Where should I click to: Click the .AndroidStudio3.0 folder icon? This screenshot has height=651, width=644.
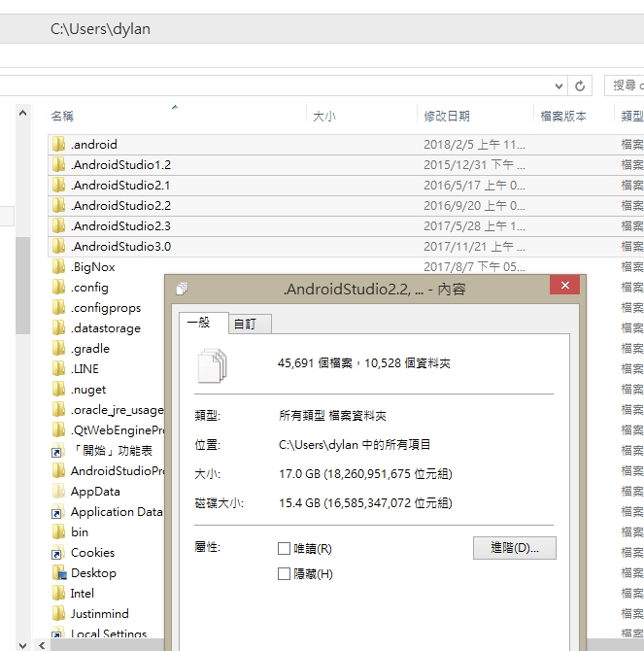click(58, 246)
